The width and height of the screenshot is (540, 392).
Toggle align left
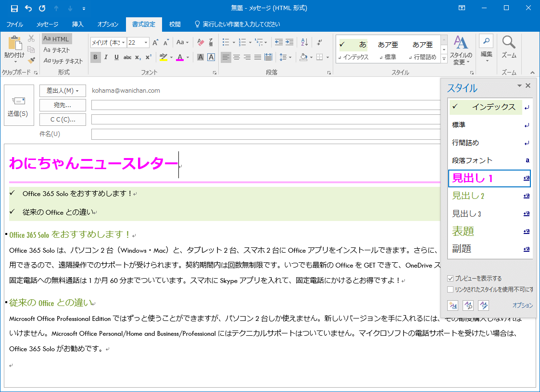(x=226, y=58)
